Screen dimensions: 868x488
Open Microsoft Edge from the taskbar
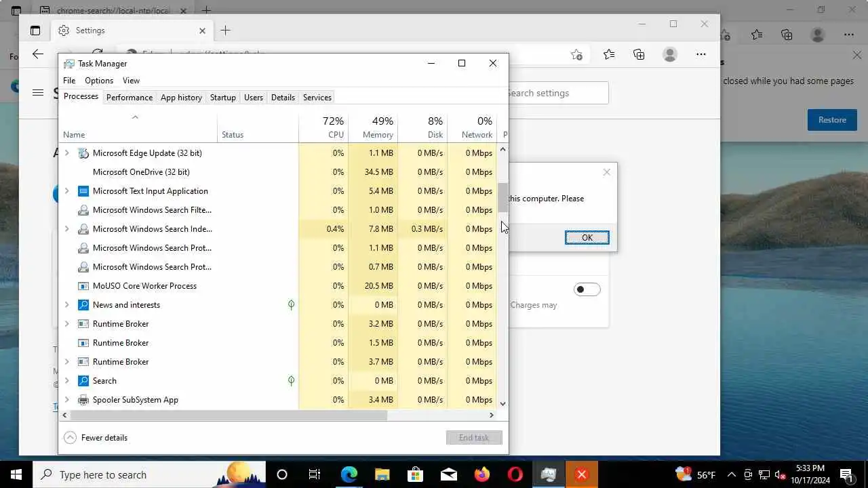349,474
